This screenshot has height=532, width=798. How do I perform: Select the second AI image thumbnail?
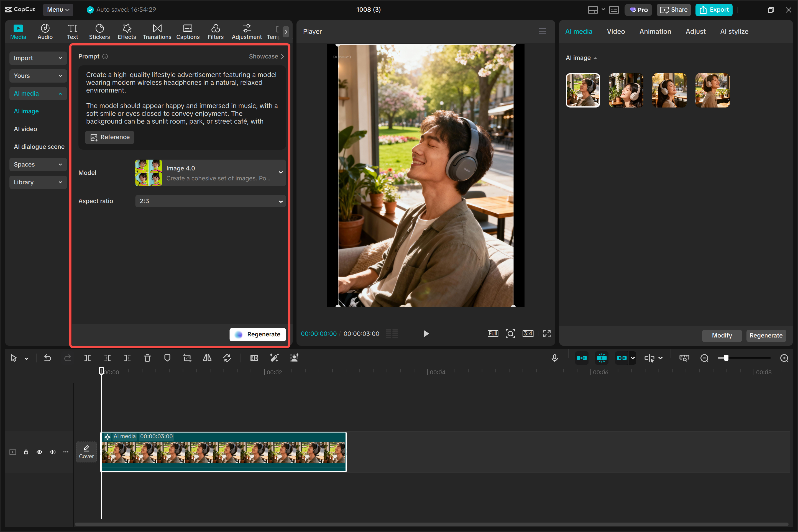pos(626,90)
